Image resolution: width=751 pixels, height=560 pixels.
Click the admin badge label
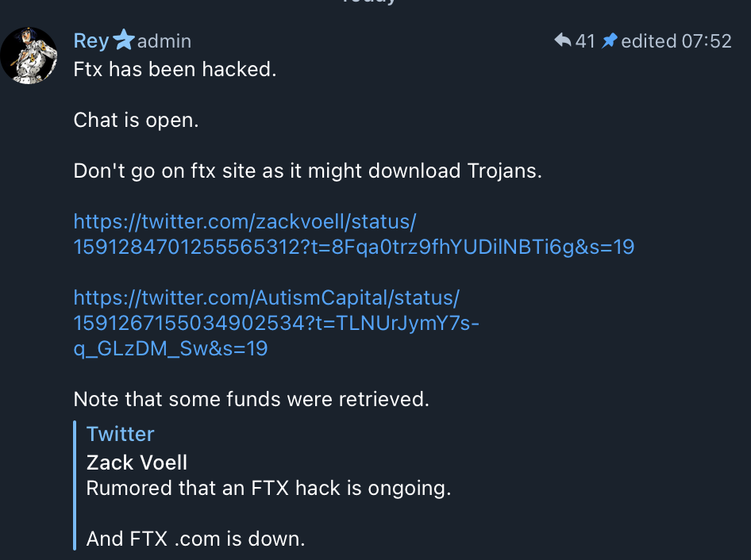[164, 41]
